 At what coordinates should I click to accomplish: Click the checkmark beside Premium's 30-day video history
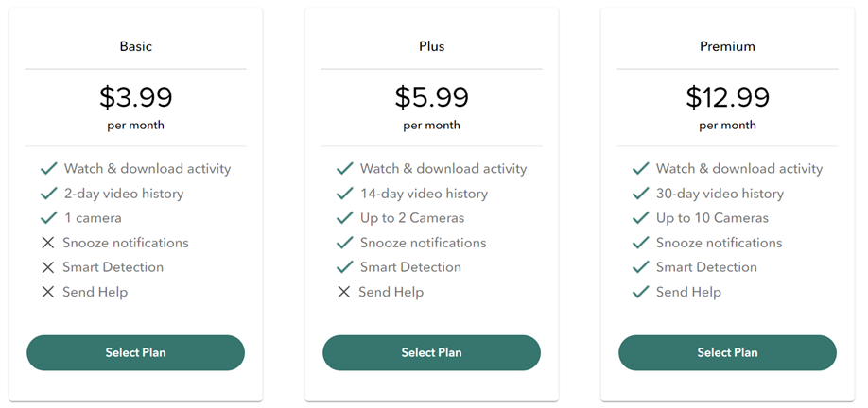641,194
